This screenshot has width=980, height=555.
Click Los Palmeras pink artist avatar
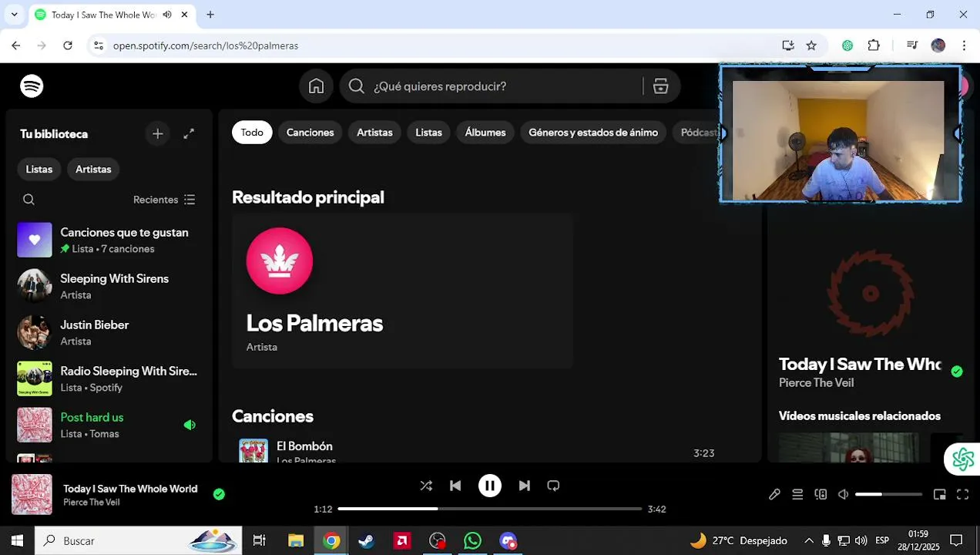pos(280,261)
